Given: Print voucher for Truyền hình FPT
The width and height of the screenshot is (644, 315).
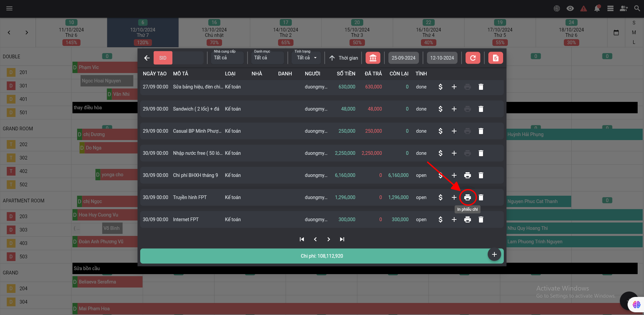Looking at the screenshot, I should click(x=468, y=197).
